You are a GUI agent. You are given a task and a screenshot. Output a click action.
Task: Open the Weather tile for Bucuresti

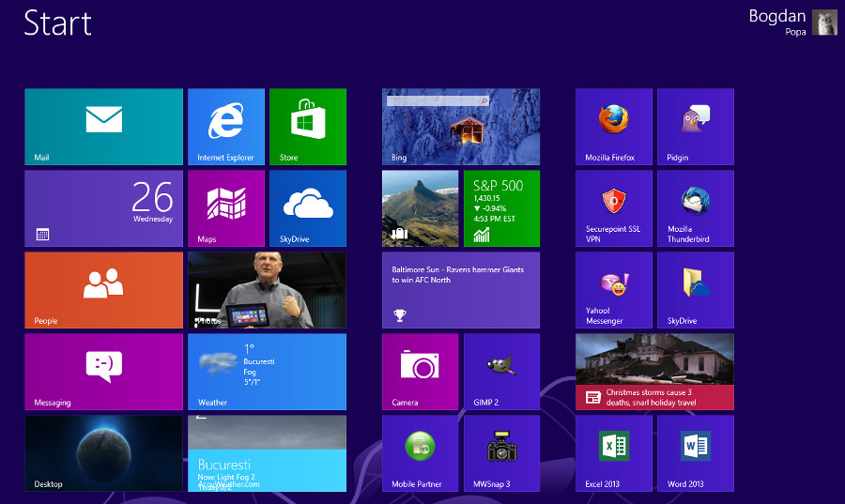tap(267, 372)
